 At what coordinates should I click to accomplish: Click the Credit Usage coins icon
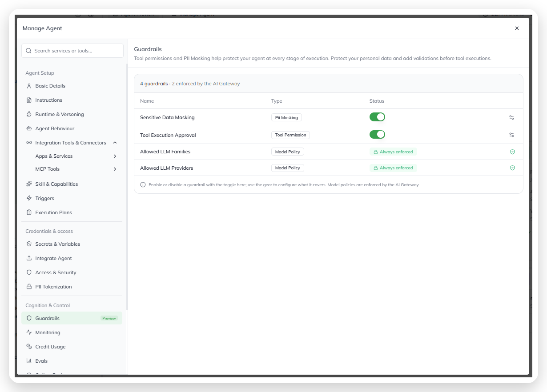(x=29, y=347)
